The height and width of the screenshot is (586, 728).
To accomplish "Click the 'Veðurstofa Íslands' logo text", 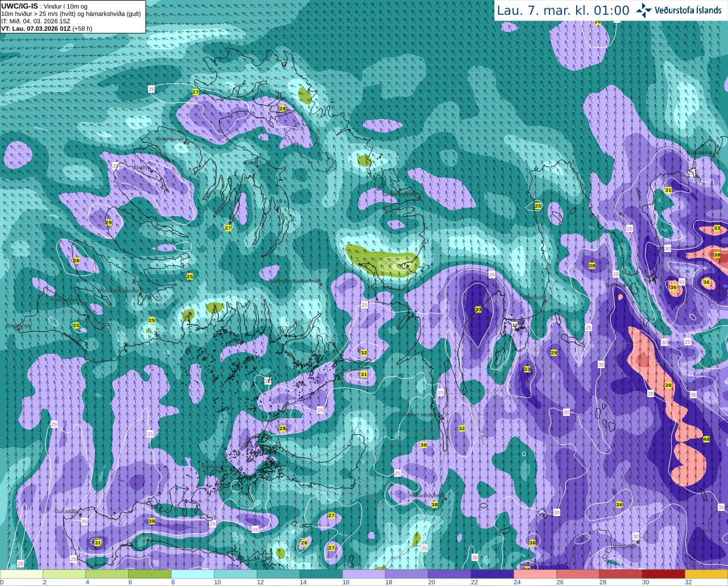I will [x=688, y=10].
